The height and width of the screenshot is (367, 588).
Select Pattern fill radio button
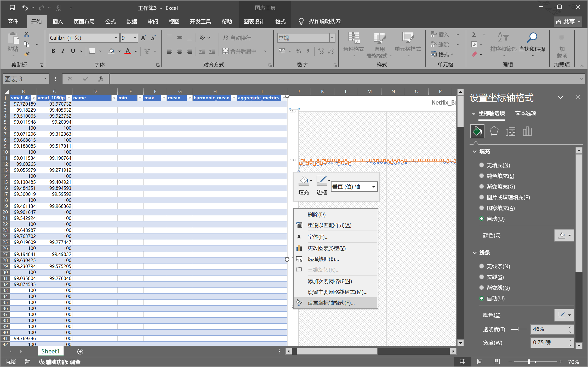click(x=481, y=208)
